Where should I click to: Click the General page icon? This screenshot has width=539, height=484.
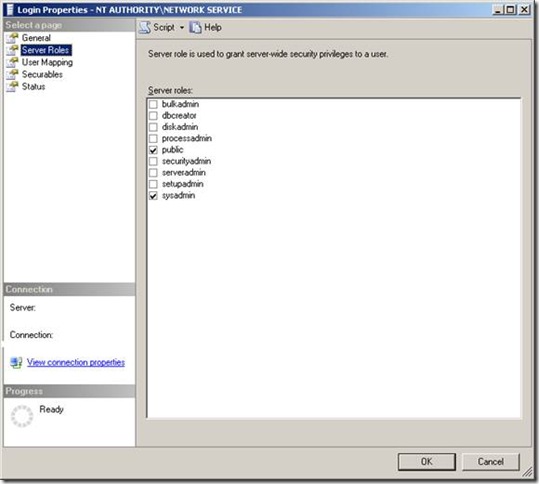(12, 38)
